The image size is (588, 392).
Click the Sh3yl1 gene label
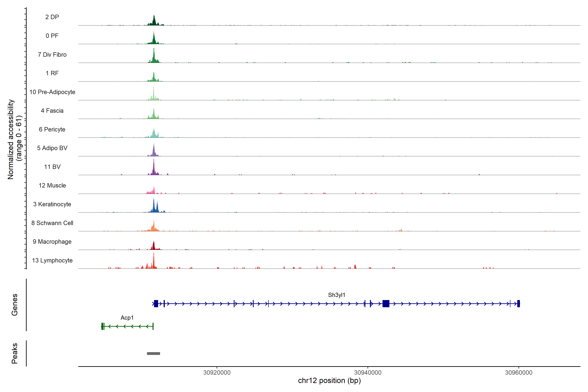336,295
